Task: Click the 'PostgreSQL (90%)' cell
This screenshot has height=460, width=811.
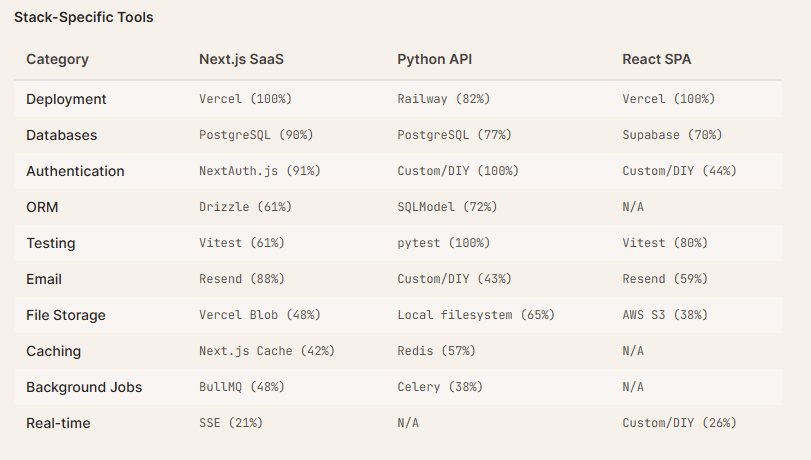Action: [x=257, y=135]
